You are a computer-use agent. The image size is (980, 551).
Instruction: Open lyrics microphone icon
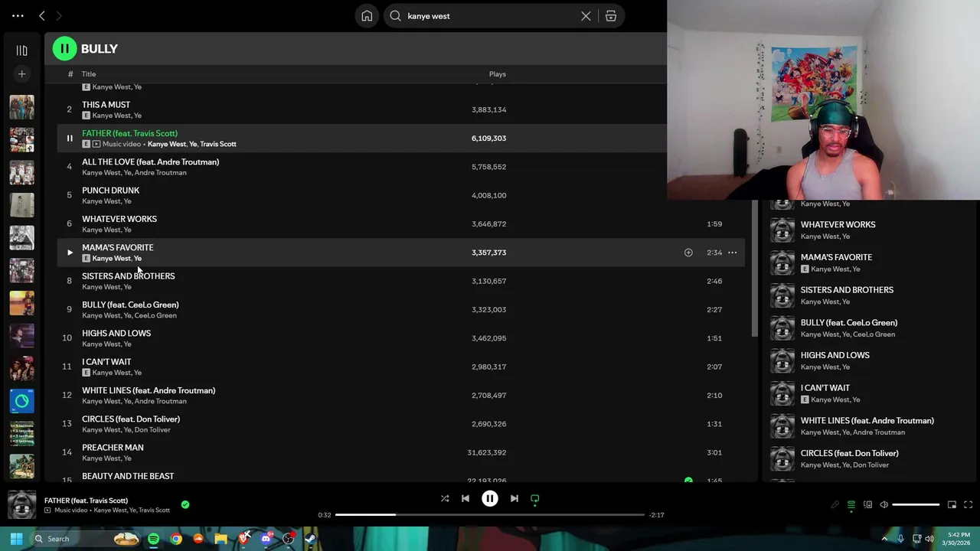835,505
